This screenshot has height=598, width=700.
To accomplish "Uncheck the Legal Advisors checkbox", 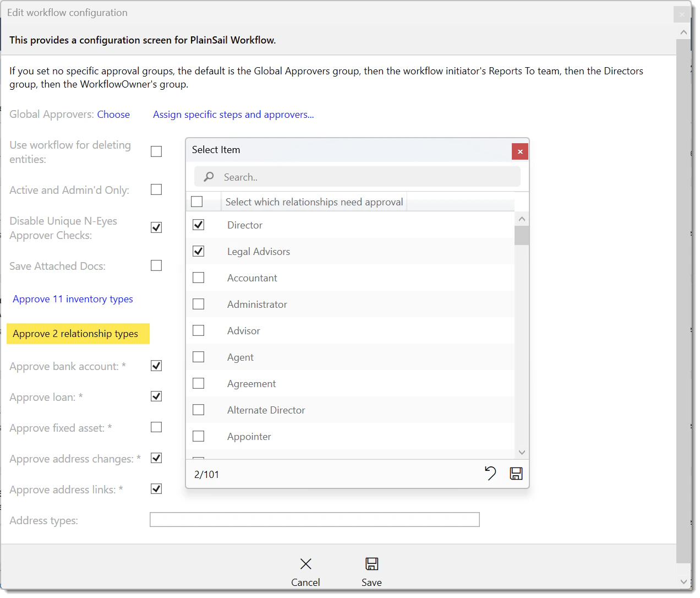I will (x=199, y=251).
